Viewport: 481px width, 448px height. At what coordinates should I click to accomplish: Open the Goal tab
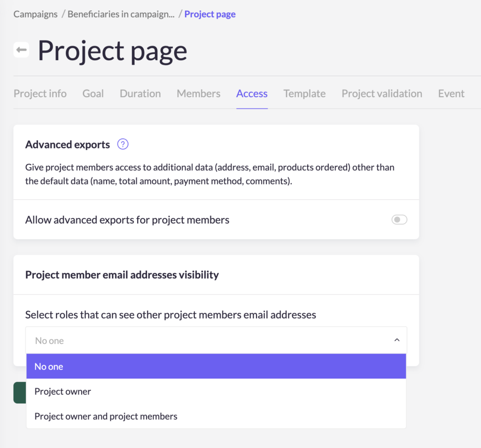(x=93, y=93)
